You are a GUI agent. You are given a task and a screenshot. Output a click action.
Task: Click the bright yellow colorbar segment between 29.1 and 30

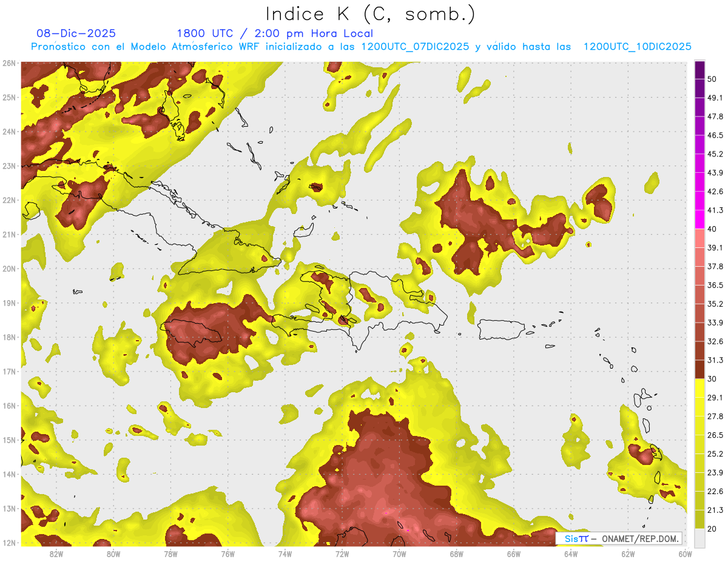point(699,388)
